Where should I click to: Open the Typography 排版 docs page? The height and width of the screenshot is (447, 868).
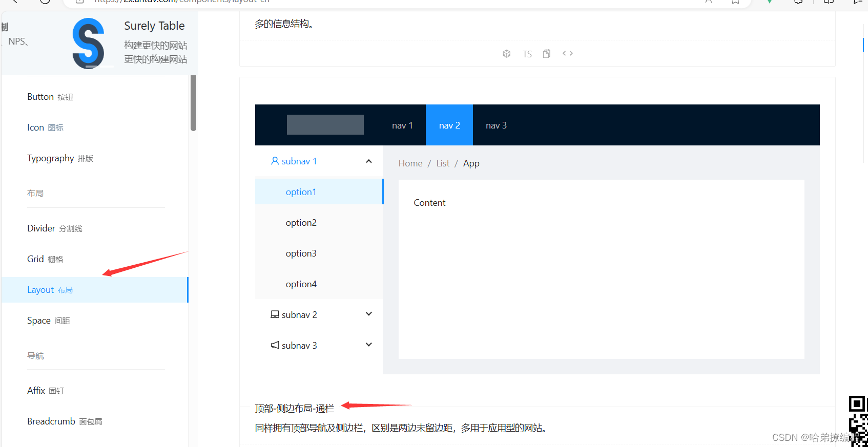(95, 158)
